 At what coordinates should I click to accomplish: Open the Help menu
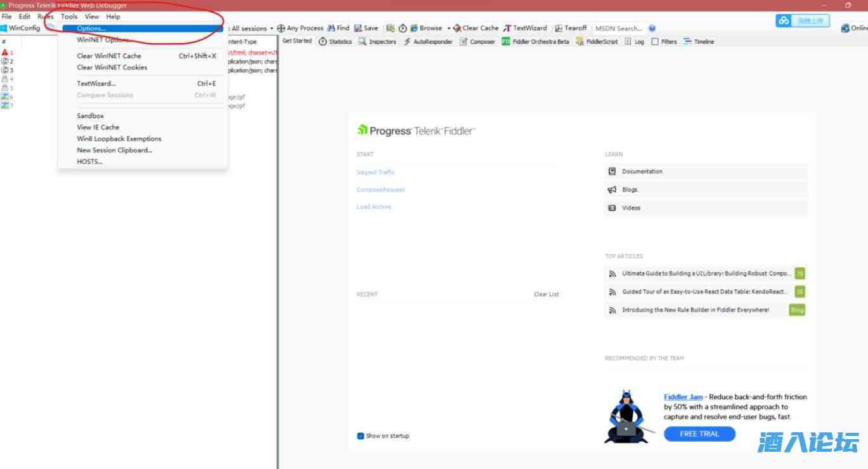(x=113, y=17)
